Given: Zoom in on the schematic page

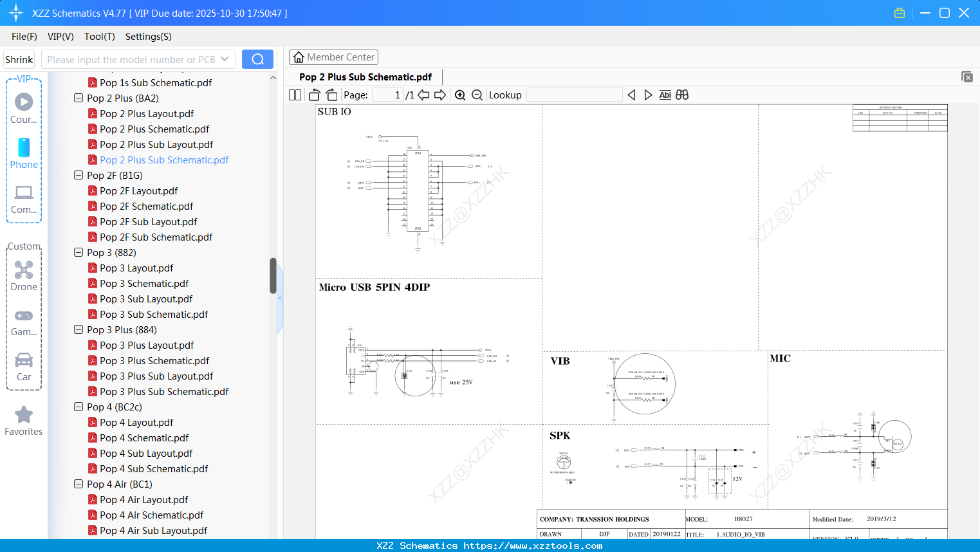Looking at the screenshot, I should point(460,95).
